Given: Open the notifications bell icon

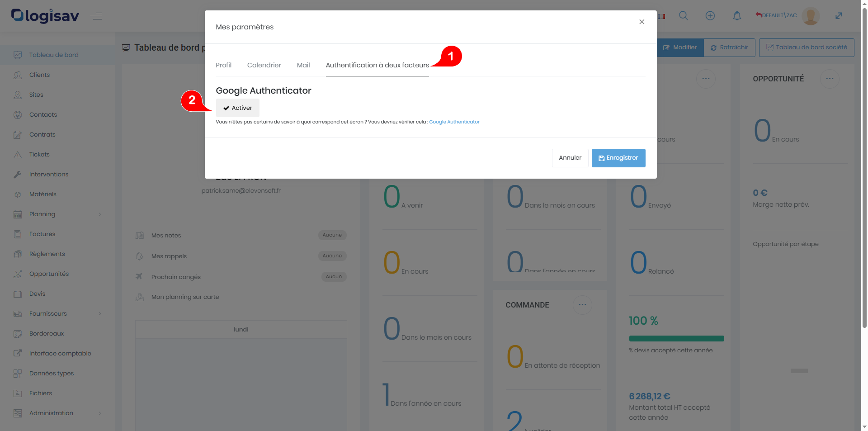Looking at the screenshot, I should pyautogui.click(x=736, y=16).
